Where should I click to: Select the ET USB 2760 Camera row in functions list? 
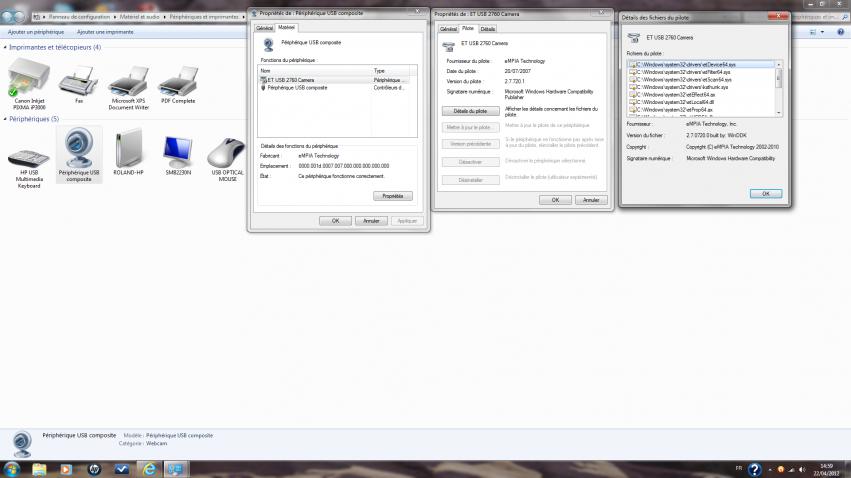(334, 80)
